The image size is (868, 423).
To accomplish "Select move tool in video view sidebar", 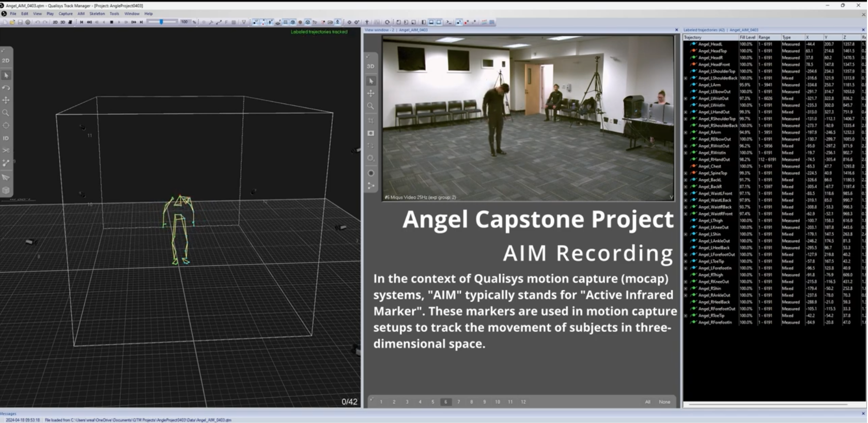I will click(x=370, y=93).
